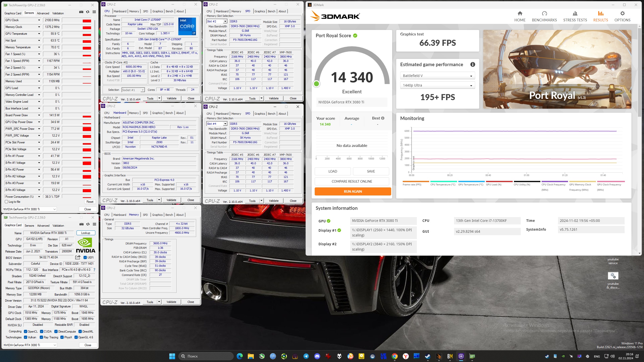Toggle DirectML checkbox
Image resolution: width=644 pixels, height=362 pixels.
tap(80, 332)
